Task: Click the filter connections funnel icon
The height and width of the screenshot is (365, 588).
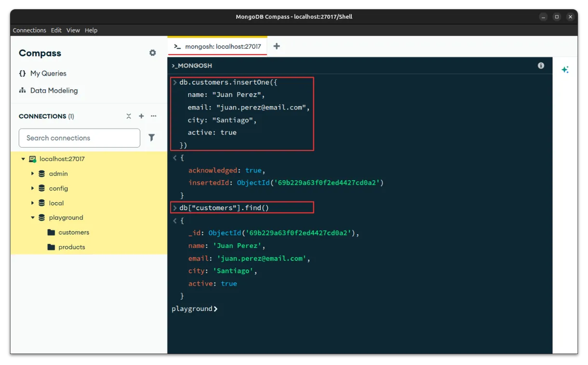Action: 151,138
